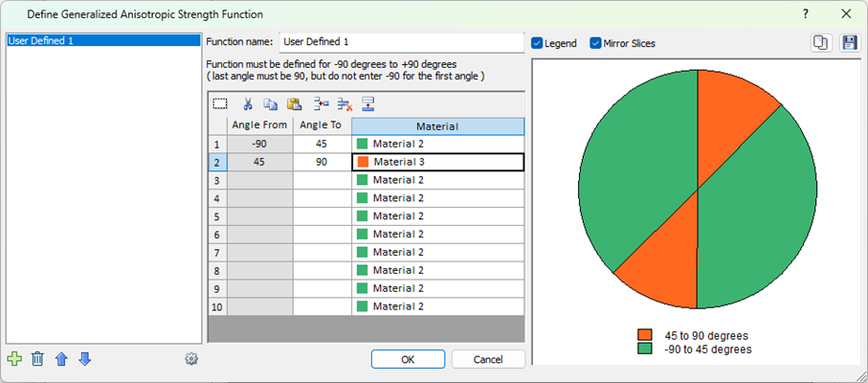Viewport: 868px width, 383px height.
Task: Cut selection with the scissors icon
Action: (x=248, y=103)
